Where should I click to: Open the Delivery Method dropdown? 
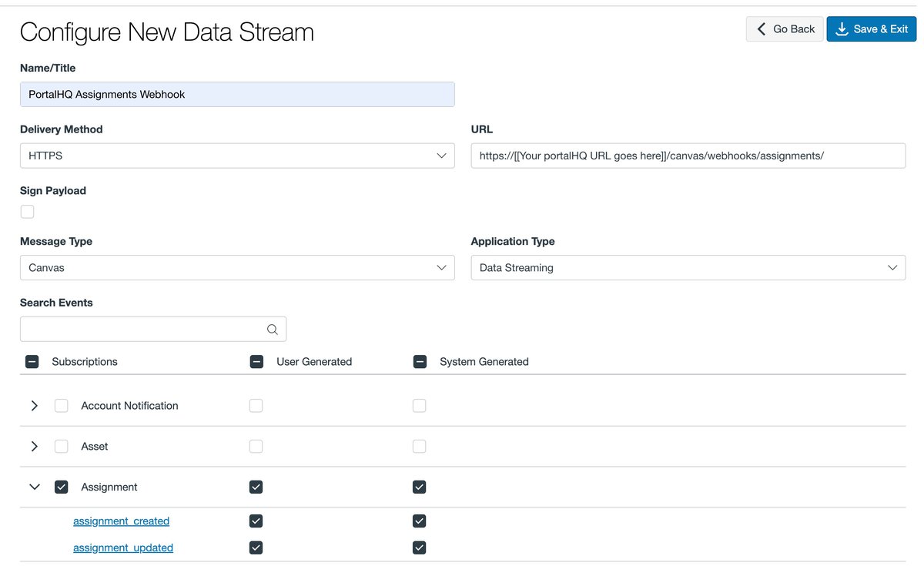237,156
